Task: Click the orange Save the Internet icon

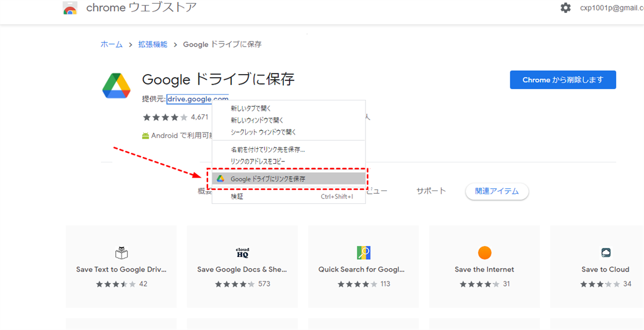Action: (x=485, y=252)
